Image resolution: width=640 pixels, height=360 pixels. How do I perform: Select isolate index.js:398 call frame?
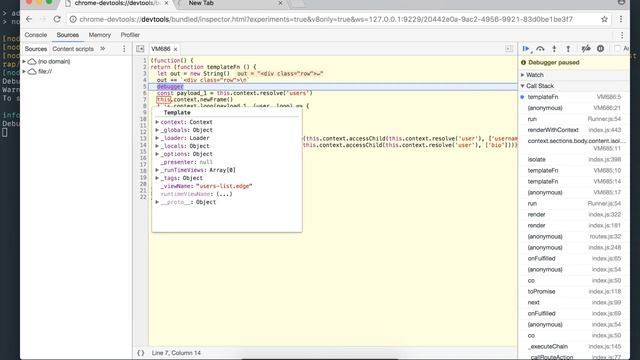pos(574,159)
